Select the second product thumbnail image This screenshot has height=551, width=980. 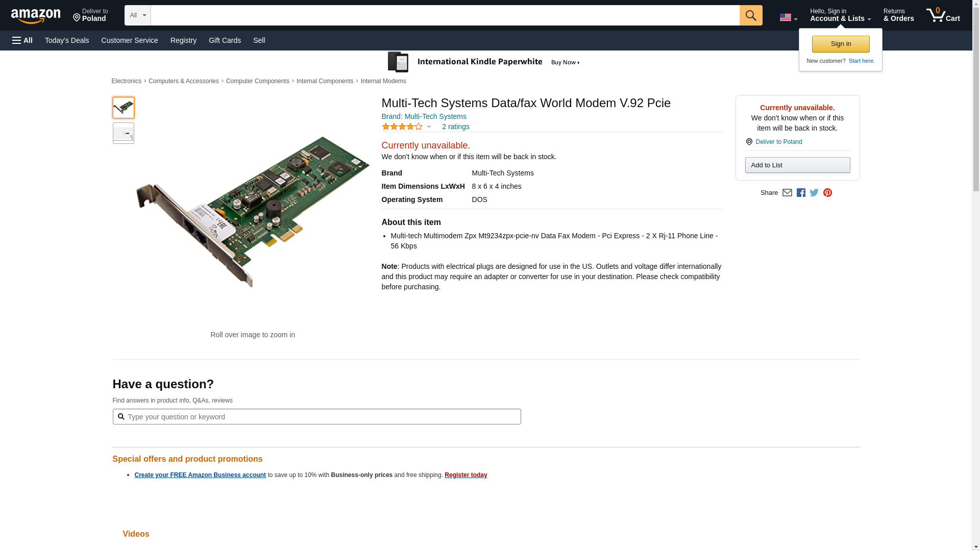click(x=123, y=133)
